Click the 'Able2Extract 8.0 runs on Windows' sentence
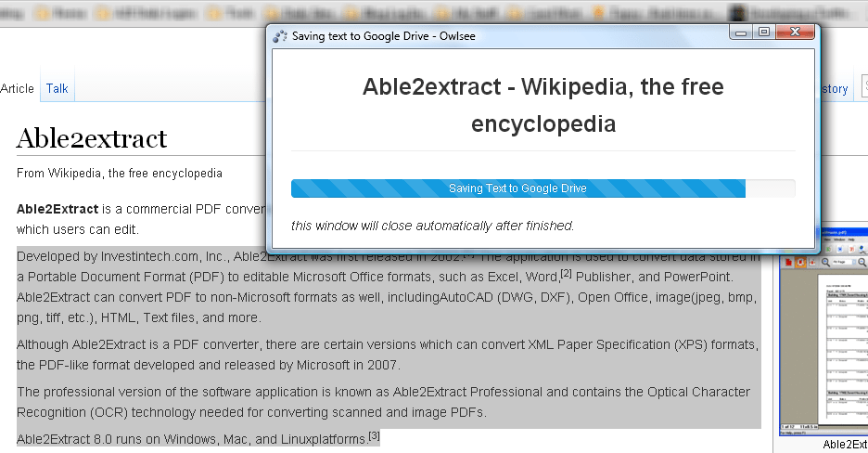Viewport: 868px width, 453px height. tap(192, 439)
